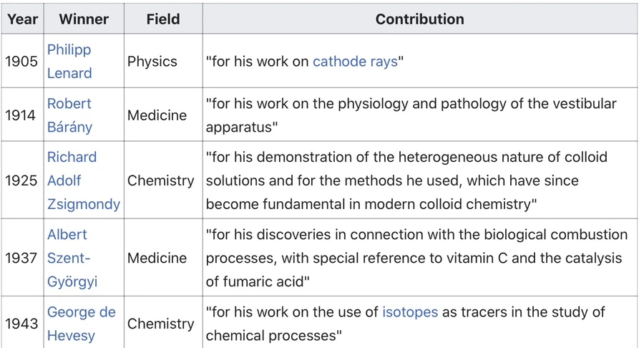Click the Year column header
The height and width of the screenshot is (348, 644).
[22, 19]
